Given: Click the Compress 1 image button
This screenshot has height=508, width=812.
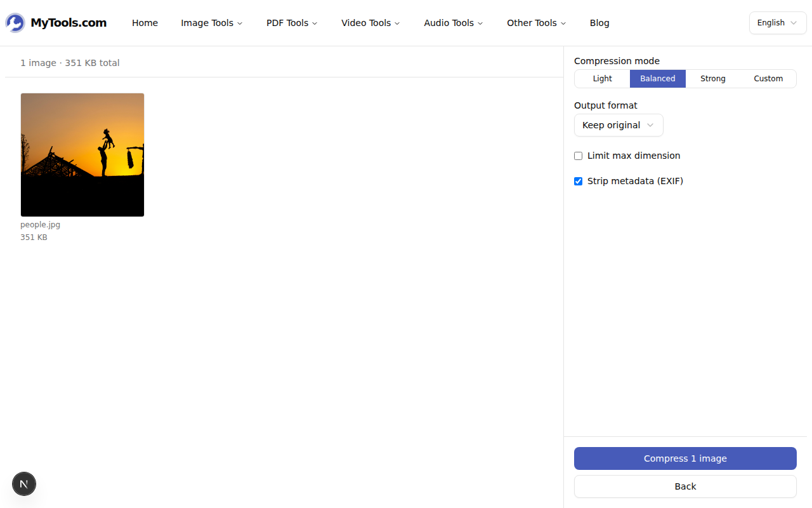Looking at the screenshot, I should click(x=685, y=458).
